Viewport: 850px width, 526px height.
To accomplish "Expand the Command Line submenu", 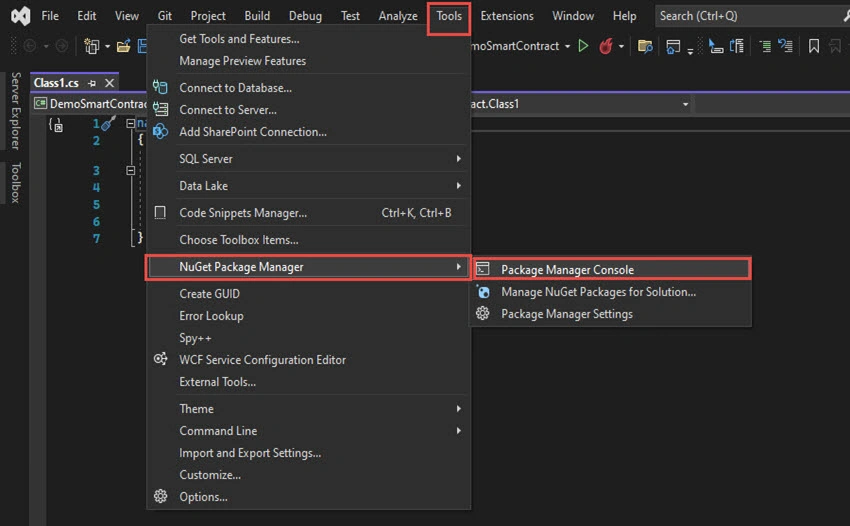I will (x=308, y=431).
